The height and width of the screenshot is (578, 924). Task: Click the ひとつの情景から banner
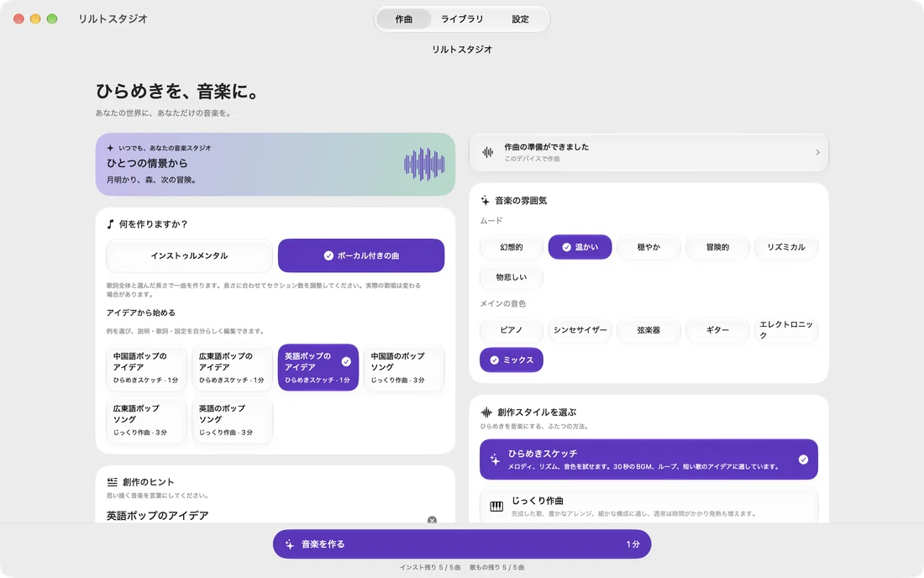[x=276, y=165]
